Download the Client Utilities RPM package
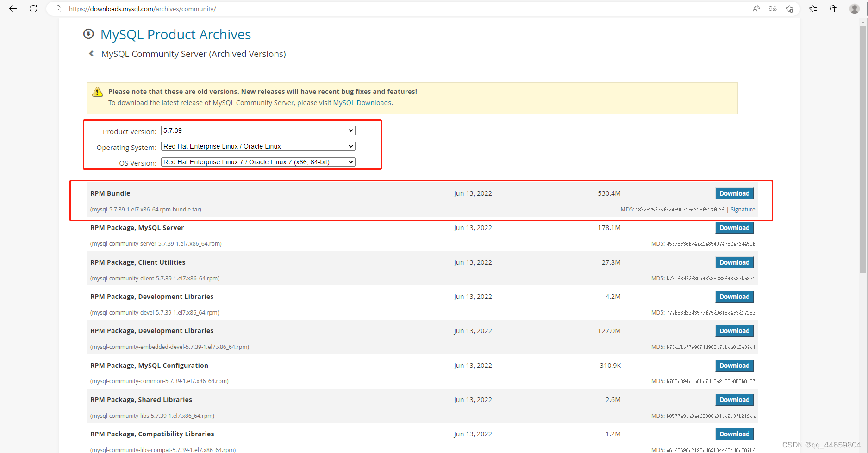This screenshot has height=453, width=868. click(735, 262)
